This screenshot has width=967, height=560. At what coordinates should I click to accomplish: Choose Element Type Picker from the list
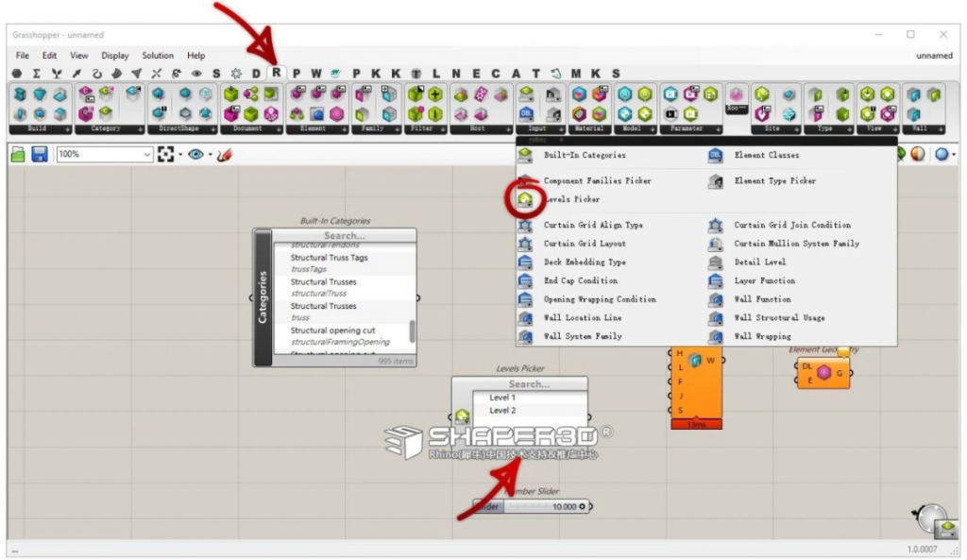774,180
